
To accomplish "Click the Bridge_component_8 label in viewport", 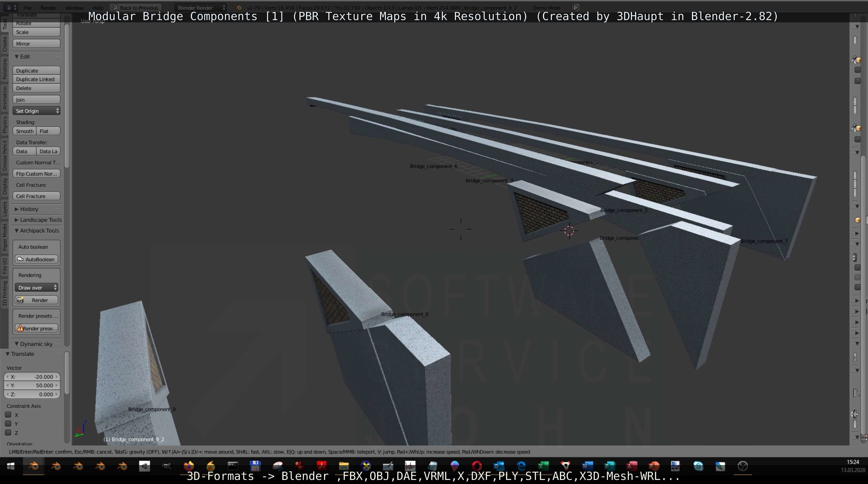I will tap(405, 314).
